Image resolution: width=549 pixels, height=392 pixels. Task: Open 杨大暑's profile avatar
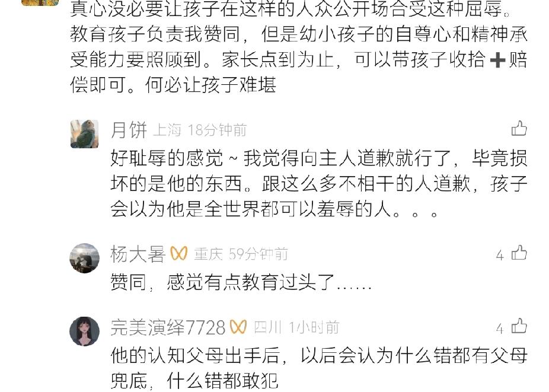[x=84, y=258]
